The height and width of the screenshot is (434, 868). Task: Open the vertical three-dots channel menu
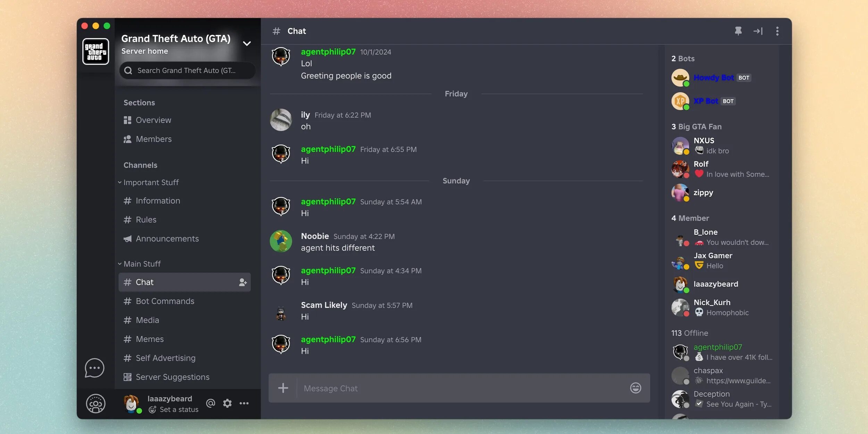click(x=777, y=31)
